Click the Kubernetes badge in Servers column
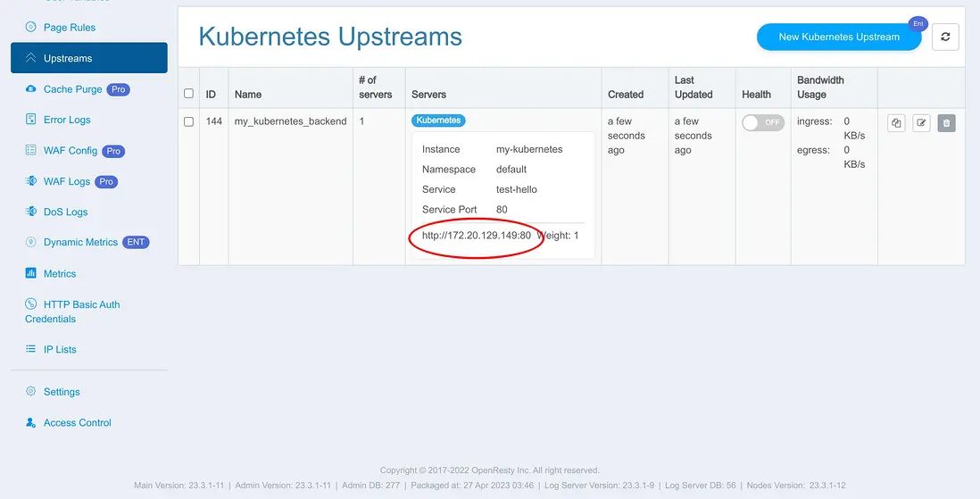 438,120
